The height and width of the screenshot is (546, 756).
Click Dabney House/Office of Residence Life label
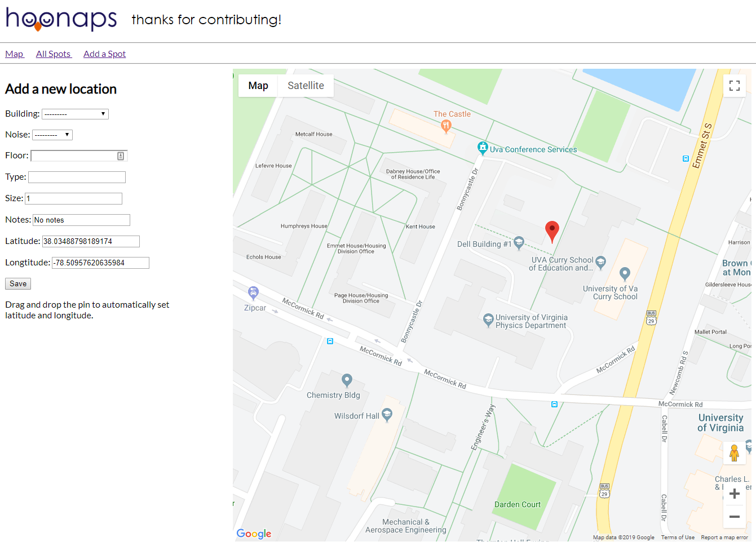tap(413, 174)
